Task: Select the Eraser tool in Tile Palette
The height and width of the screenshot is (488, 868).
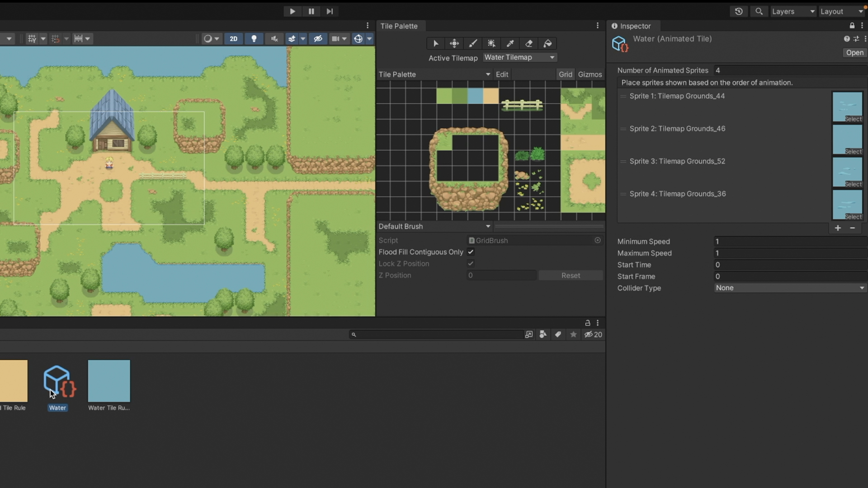Action: 528,43
